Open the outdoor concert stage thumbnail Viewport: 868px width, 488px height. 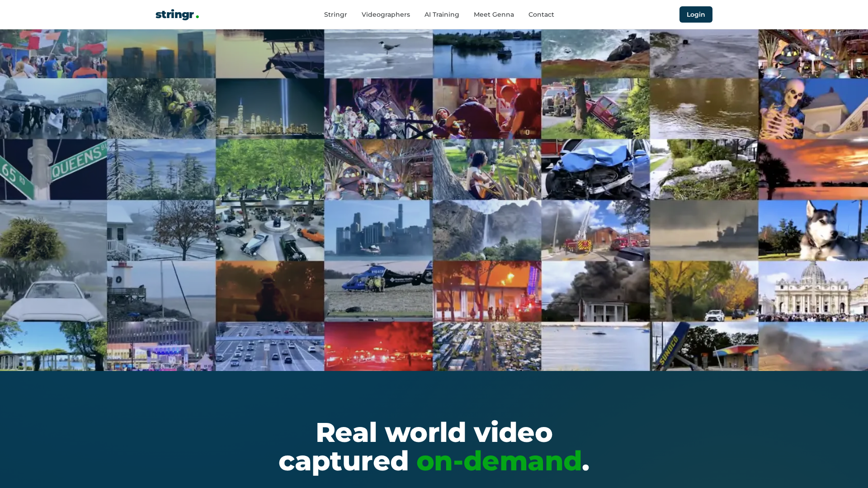161,347
